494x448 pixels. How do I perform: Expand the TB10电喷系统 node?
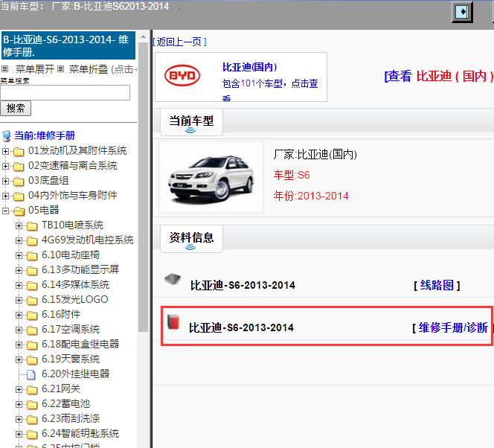[19, 225]
